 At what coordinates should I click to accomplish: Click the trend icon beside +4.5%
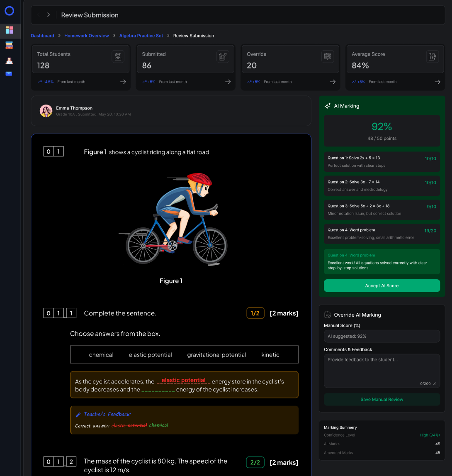pyautogui.click(x=39, y=82)
